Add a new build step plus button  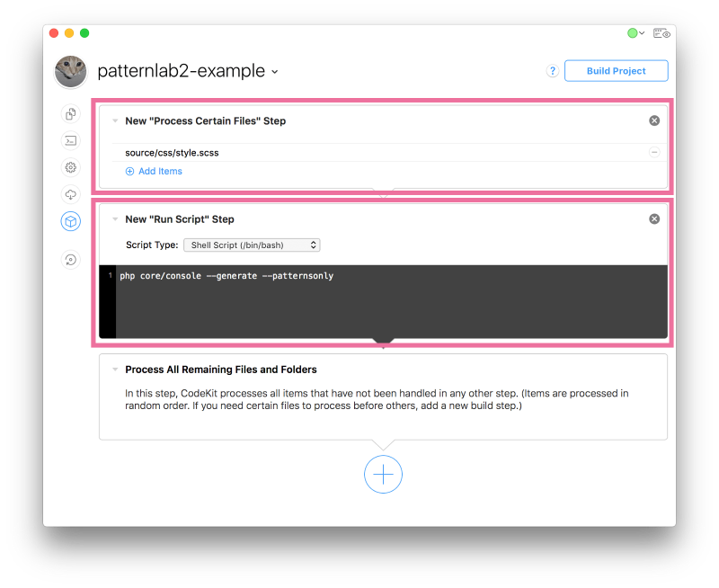[x=383, y=474]
